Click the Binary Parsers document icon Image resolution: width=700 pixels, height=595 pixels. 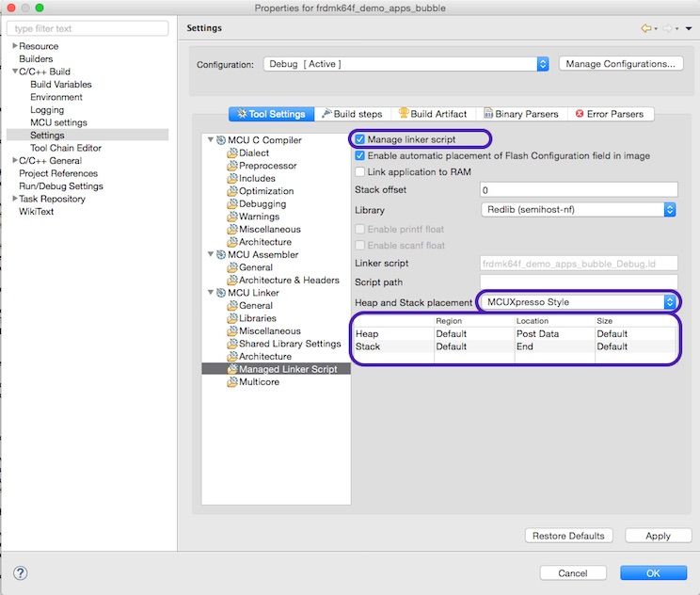(x=488, y=114)
